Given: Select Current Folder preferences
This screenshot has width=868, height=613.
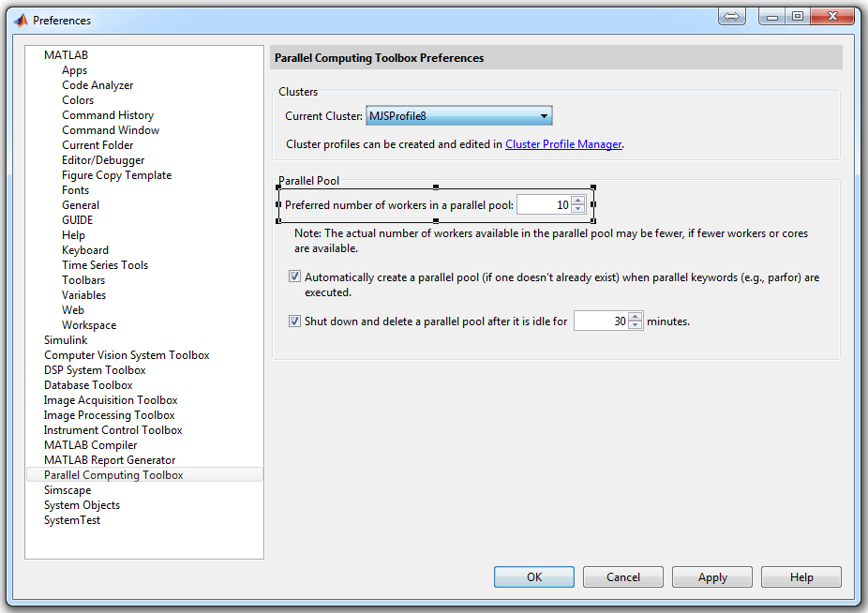Looking at the screenshot, I should (x=98, y=145).
